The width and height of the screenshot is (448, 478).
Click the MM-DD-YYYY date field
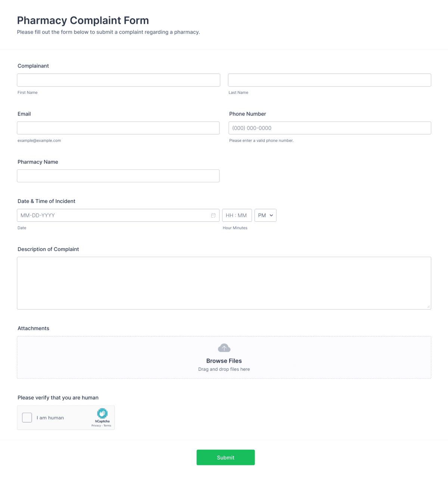click(112, 215)
